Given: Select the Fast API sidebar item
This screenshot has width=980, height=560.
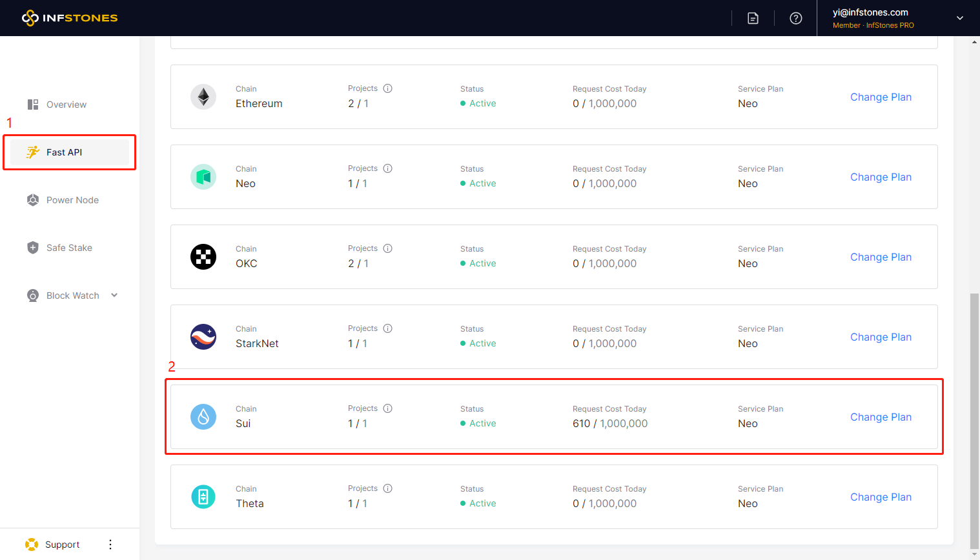Looking at the screenshot, I should point(70,152).
